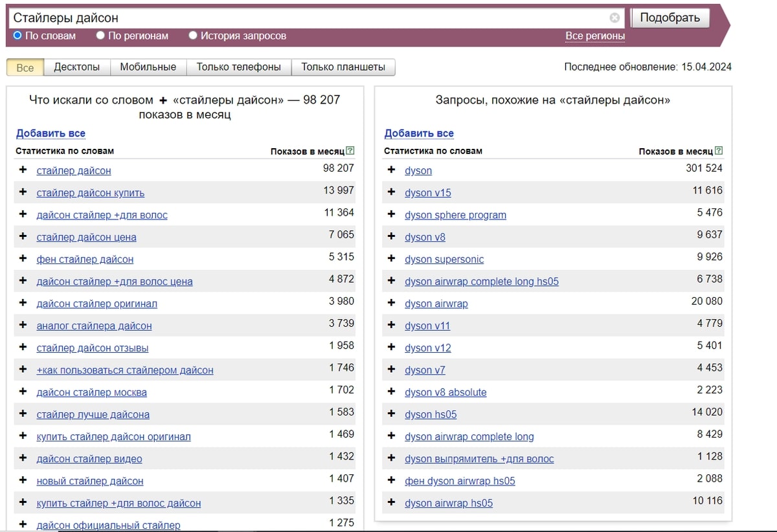This screenshot has width=777, height=532.
Task: Click 'Добавить все' in the similar queries panel
Action: [x=419, y=133]
